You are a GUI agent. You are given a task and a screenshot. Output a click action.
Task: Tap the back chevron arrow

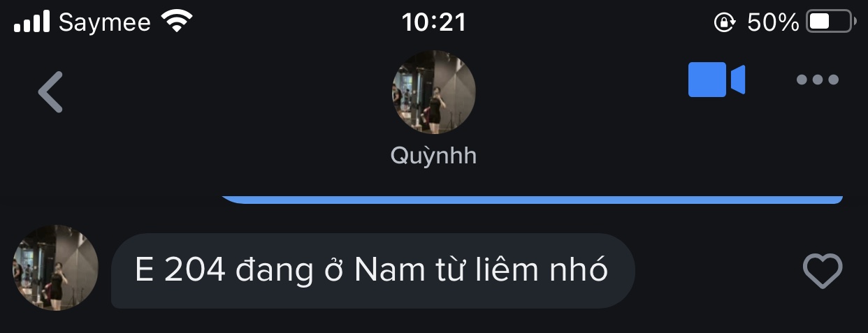[x=51, y=92]
